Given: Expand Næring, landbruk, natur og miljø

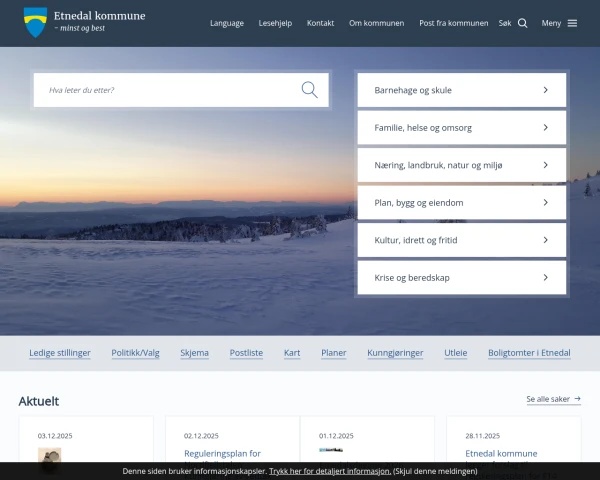Looking at the screenshot, I should click(x=461, y=165).
